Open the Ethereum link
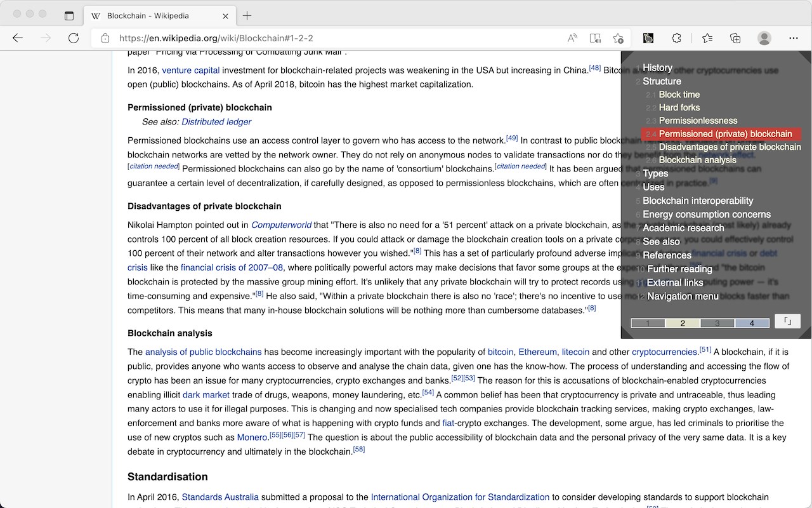The width and height of the screenshot is (812, 508). click(x=537, y=352)
